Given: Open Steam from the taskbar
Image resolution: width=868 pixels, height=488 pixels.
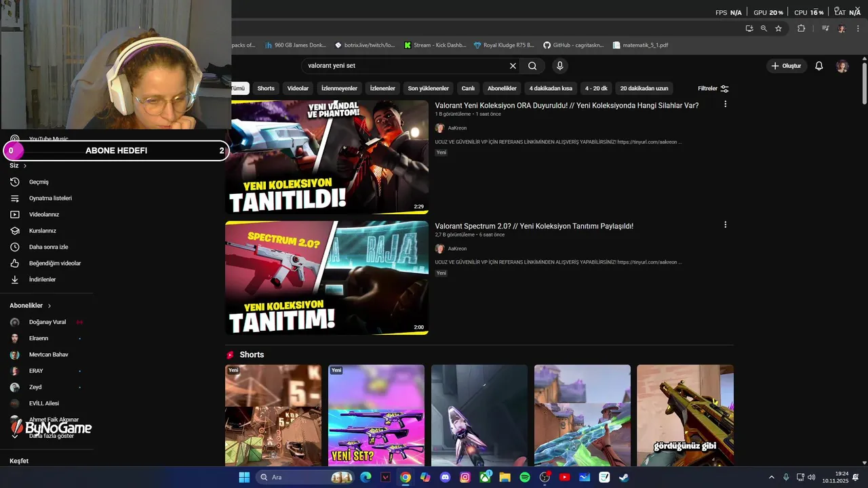Looking at the screenshot, I should click(624, 477).
